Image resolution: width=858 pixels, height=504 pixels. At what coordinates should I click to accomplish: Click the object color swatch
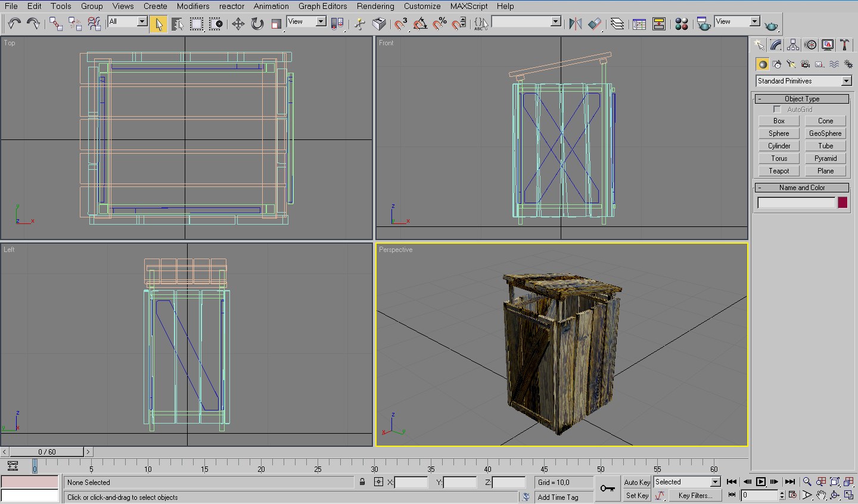coord(843,203)
